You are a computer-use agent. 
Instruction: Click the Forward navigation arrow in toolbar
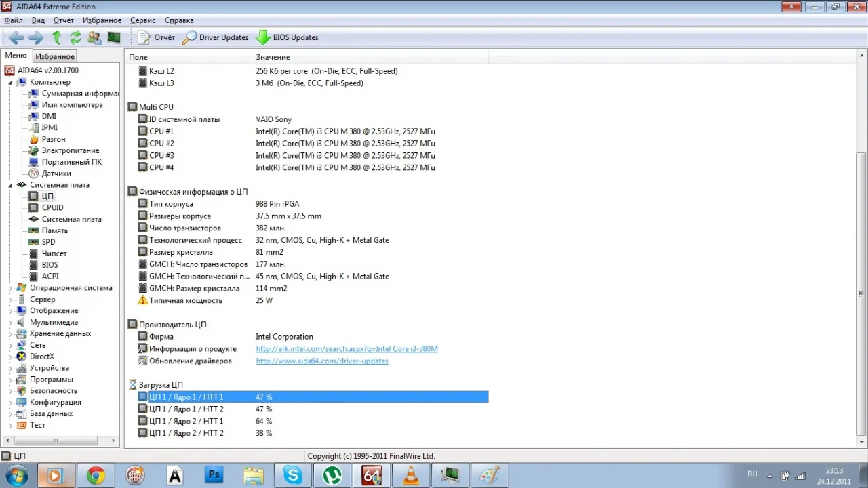tap(36, 38)
